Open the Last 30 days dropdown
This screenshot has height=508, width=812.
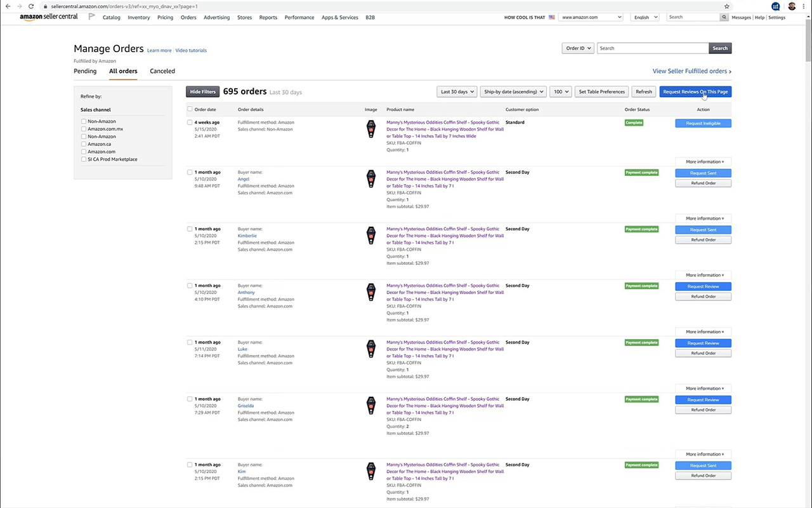pyautogui.click(x=456, y=91)
